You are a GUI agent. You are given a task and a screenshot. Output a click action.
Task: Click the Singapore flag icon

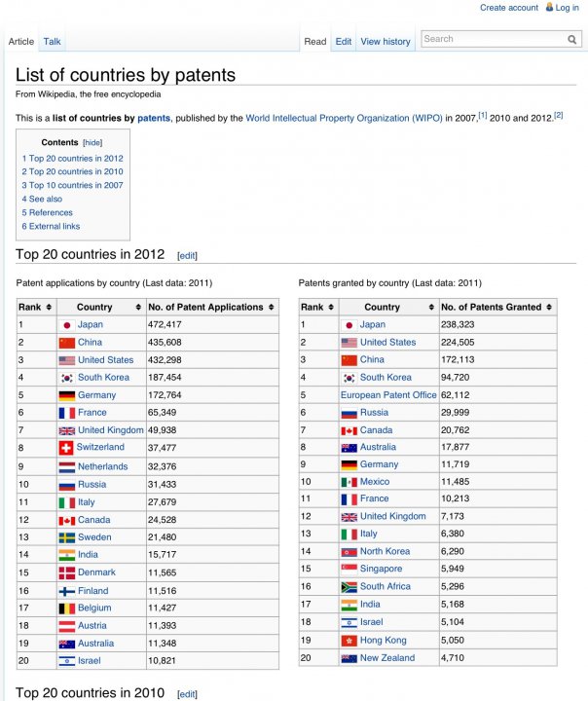(349, 570)
